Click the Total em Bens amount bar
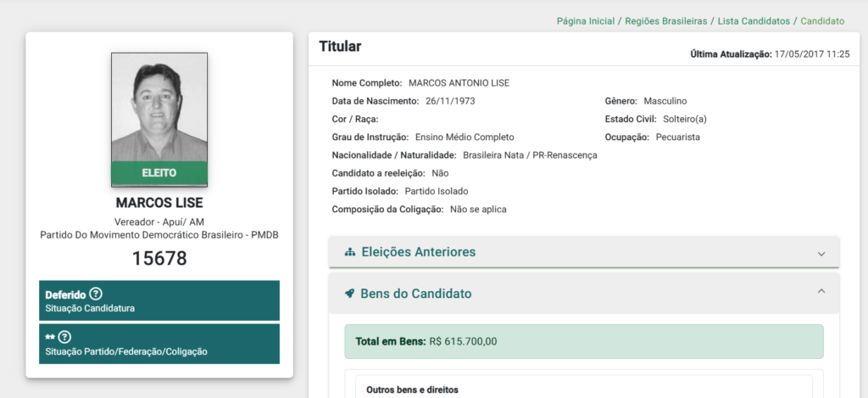Viewport: 868px width, 398px height. tap(584, 341)
